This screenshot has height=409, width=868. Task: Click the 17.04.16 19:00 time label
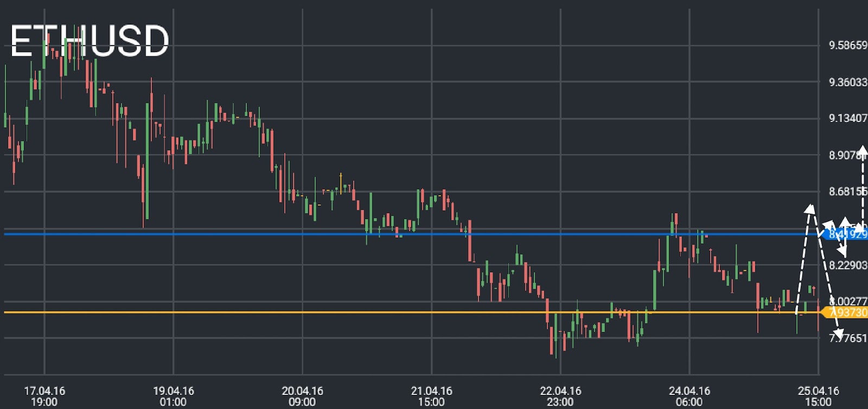pyautogui.click(x=44, y=397)
